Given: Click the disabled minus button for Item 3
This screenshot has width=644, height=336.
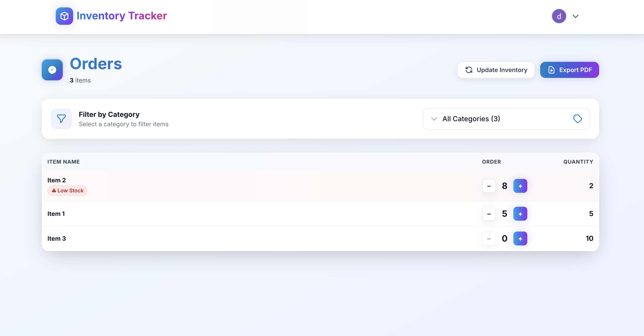Looking at the screenshot, I should point(489,239).
